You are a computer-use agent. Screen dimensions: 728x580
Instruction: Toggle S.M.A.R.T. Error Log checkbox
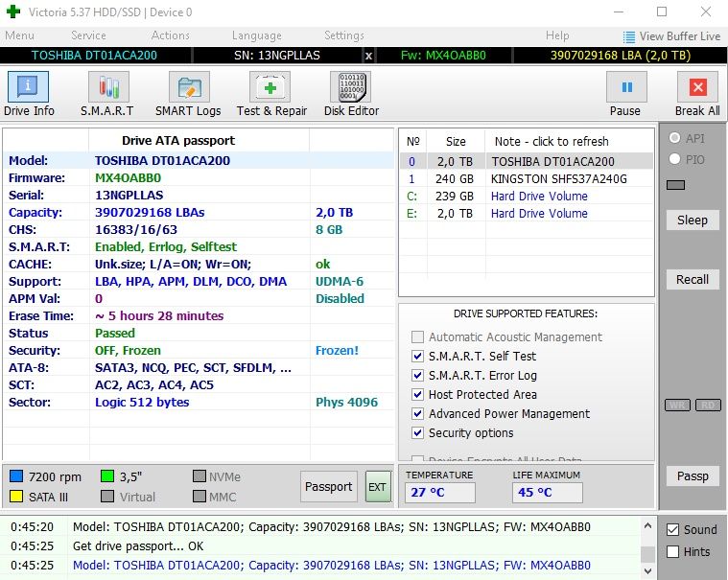click(417, 375)
